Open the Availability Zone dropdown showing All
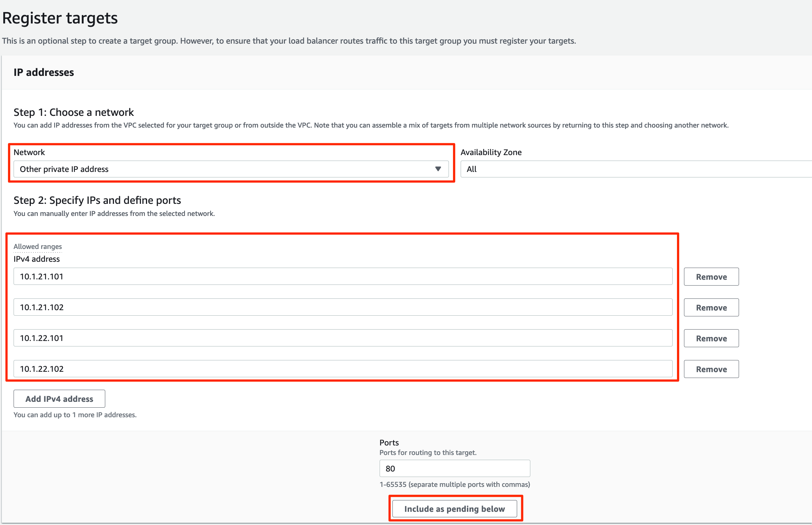Image resolution: width=812 pixels, height=525 pixels. pyautogui.click(x=636, y=169)
